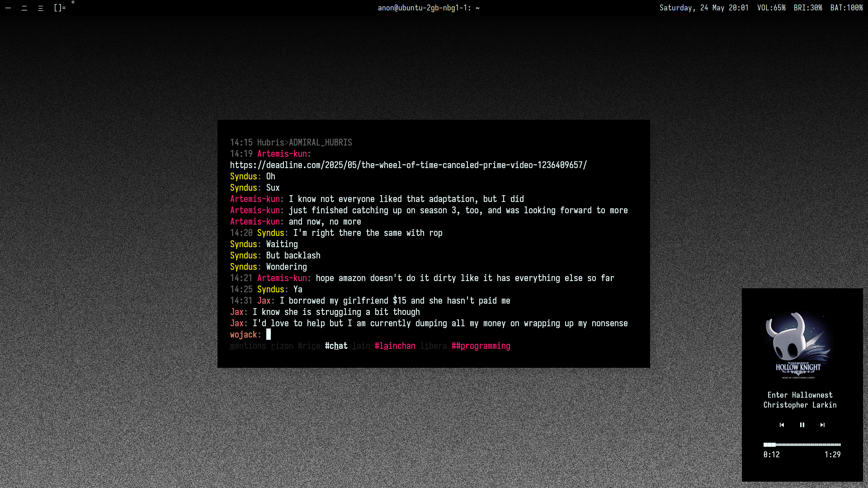The image size is (868, 488).
Task: Pause the Enter Hallownest track
Action: click(x=802, y=425)
